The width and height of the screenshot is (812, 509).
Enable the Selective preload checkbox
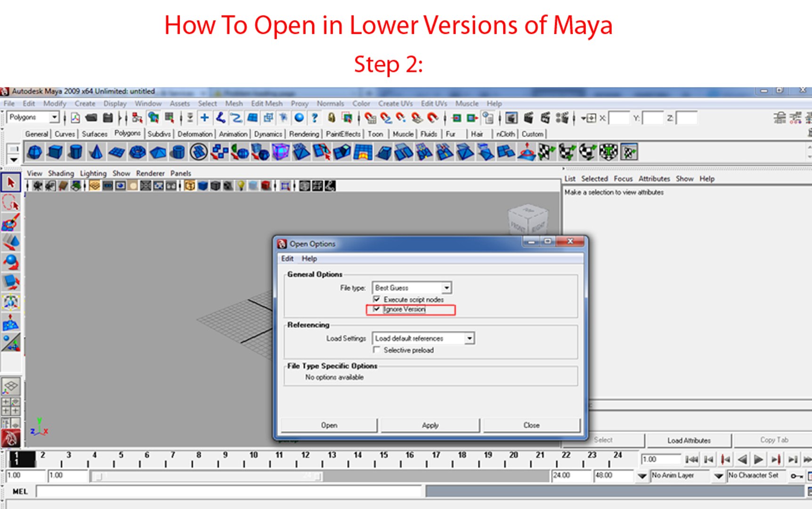[x=377, y=350]
